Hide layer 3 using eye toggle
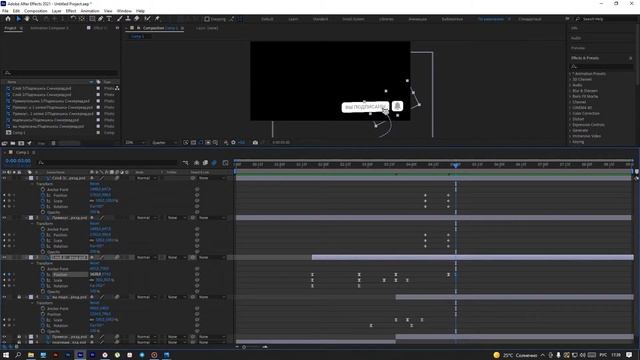The image size is (640, 360). [4, 258]
